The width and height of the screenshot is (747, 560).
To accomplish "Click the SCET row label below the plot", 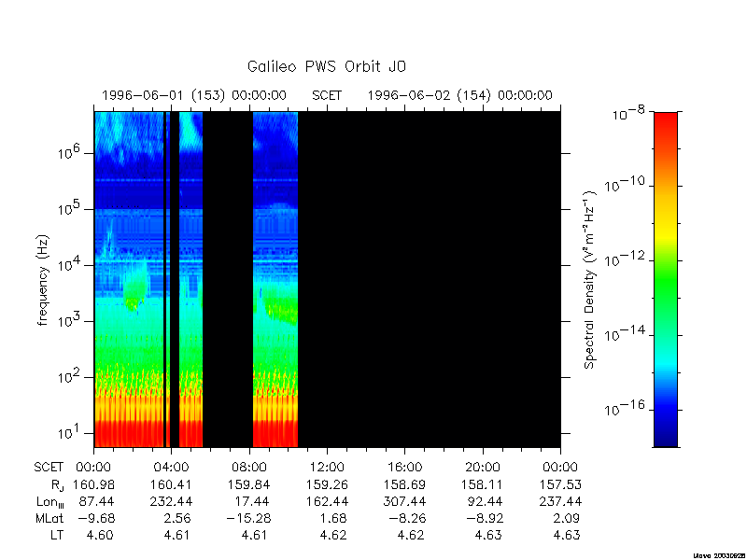I will pos(49,468).
